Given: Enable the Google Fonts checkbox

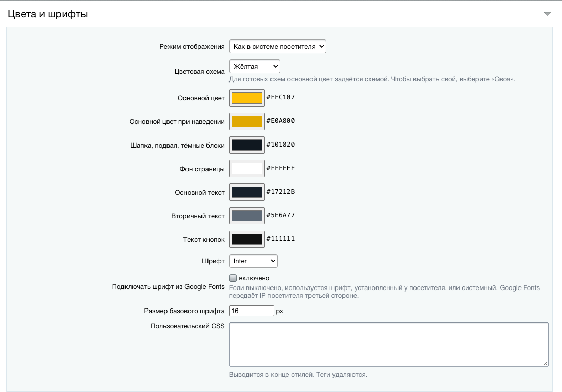Looking at the screenshot, I should coord(233,278).
